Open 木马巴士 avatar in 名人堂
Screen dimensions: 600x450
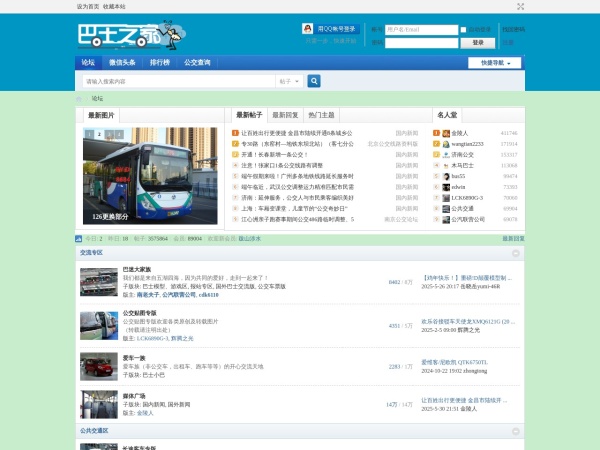point(446,166)
